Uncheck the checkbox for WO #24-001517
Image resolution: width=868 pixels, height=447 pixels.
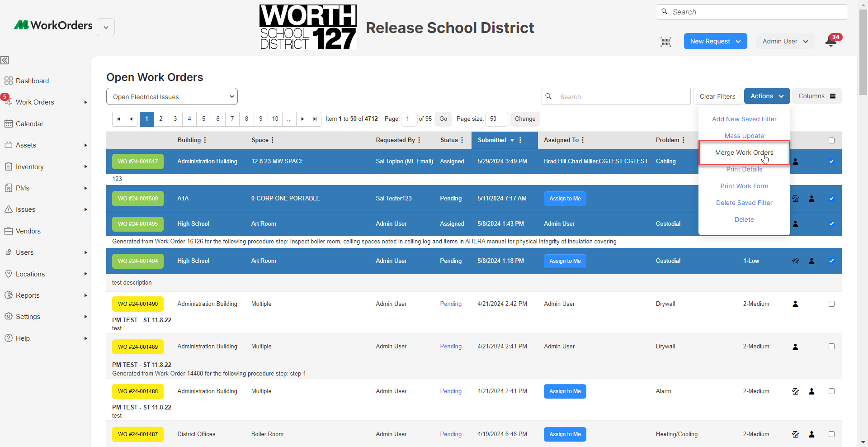(x=831, y=162)
